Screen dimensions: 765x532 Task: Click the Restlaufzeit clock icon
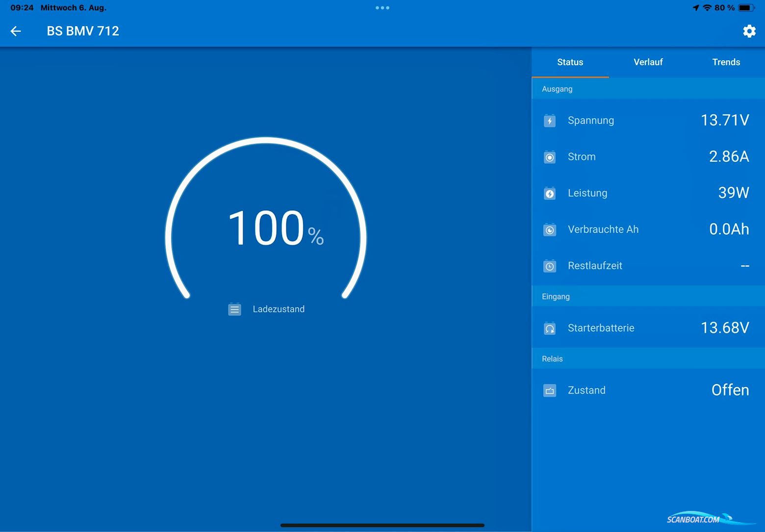click(x=550, y=266)
